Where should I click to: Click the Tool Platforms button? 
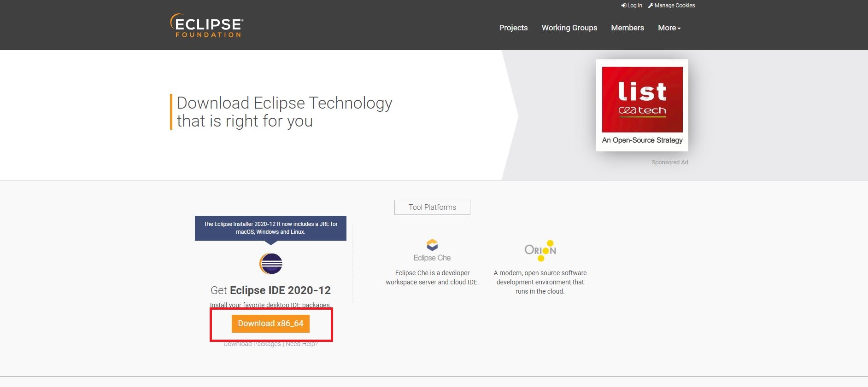point(432,207)
